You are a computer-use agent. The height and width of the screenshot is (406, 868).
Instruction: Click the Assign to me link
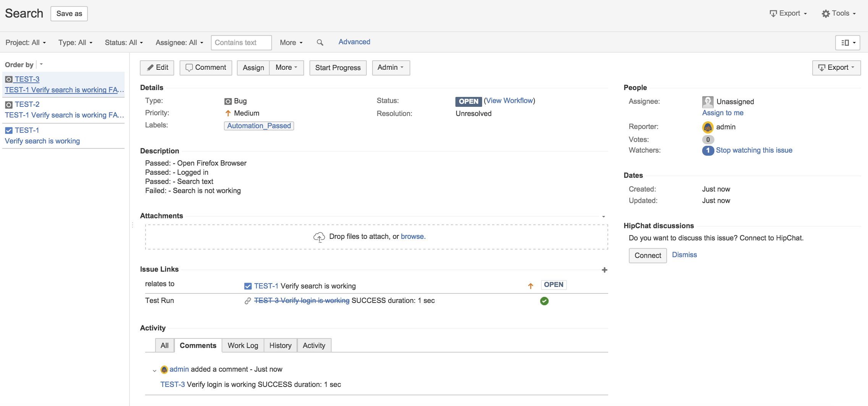tap(722, 113)
